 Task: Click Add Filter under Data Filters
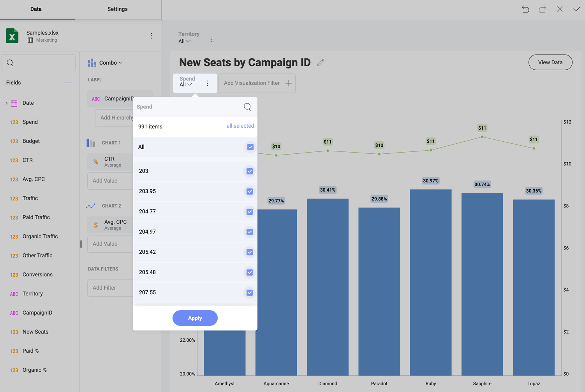point(110,288)
